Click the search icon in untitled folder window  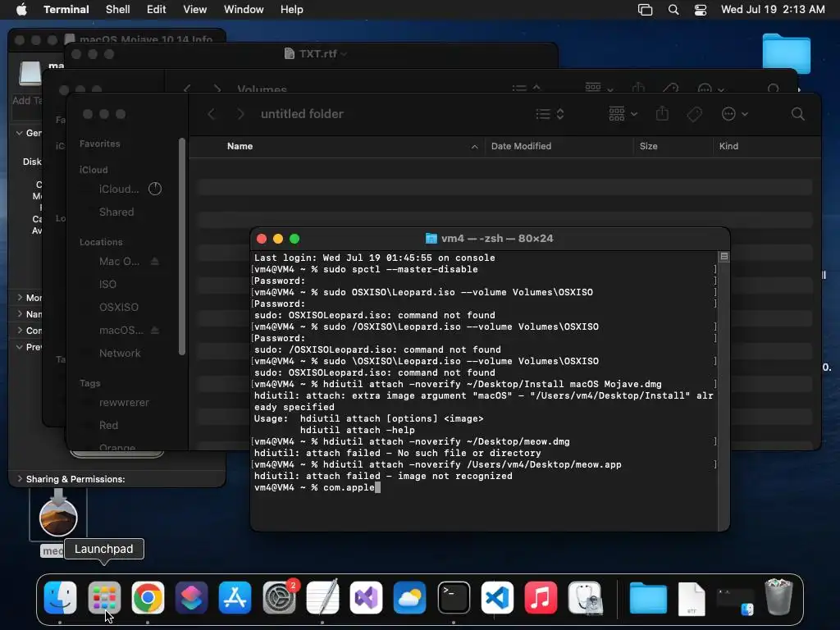(x=797, y=113)
